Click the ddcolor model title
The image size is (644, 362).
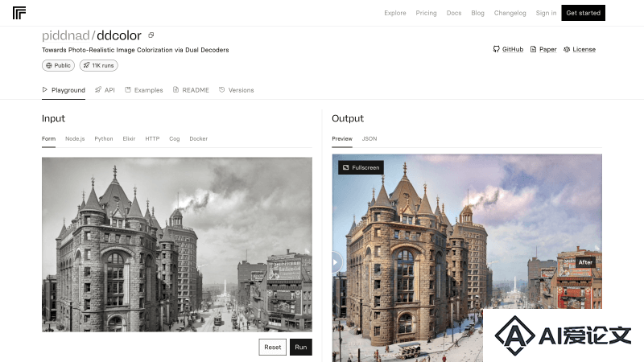119,35
